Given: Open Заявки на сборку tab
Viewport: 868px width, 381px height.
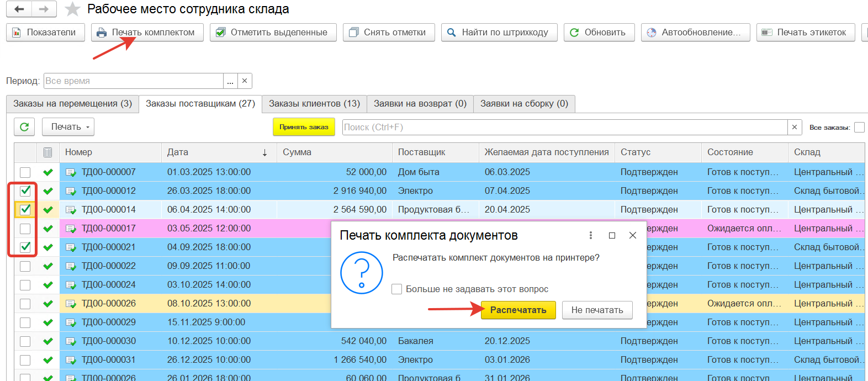Looking at the screenshot, I should coord(524,104).
